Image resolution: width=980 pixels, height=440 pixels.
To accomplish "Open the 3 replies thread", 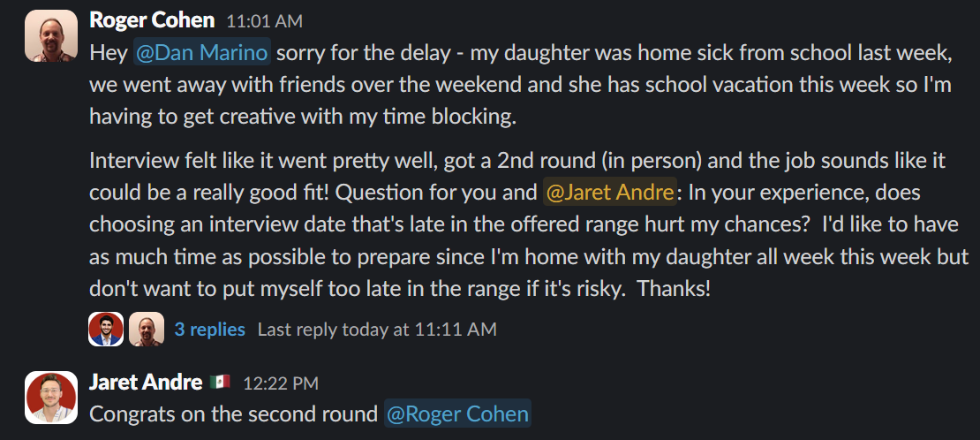I will (209, 330).
